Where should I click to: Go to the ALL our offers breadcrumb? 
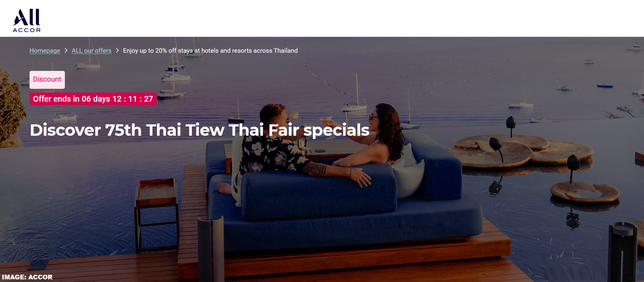pyautogui.click(x=92, y=51)
